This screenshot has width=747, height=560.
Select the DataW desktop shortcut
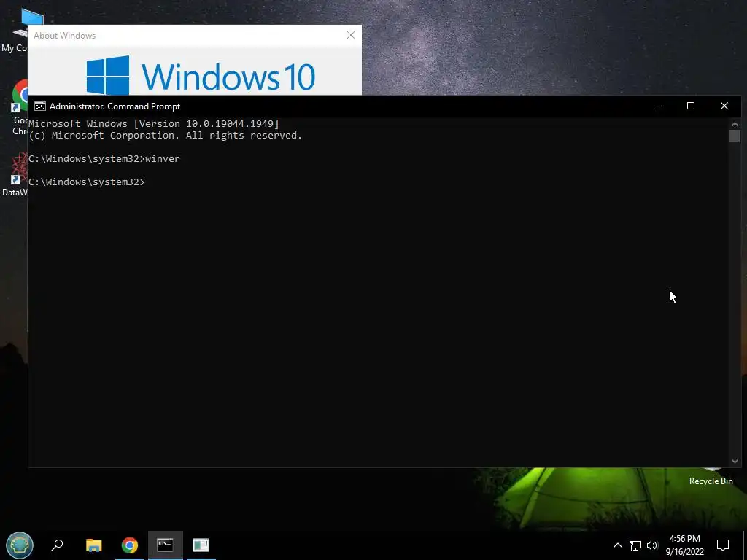point(15,175)
